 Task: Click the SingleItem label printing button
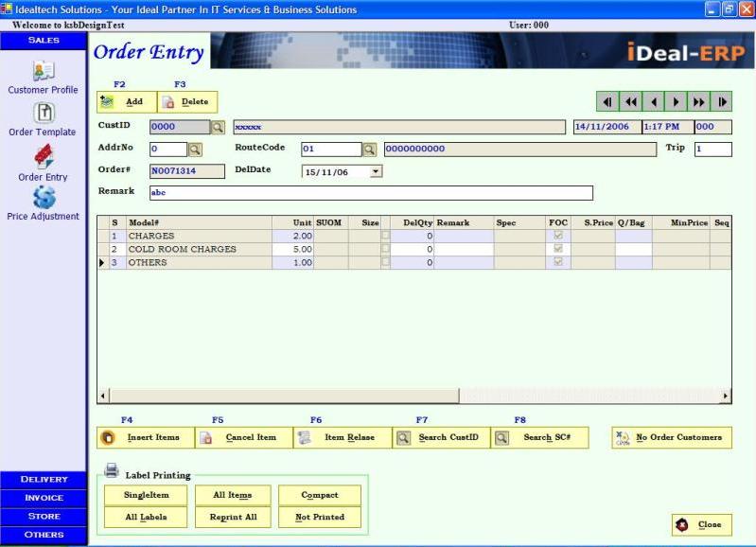146,495
